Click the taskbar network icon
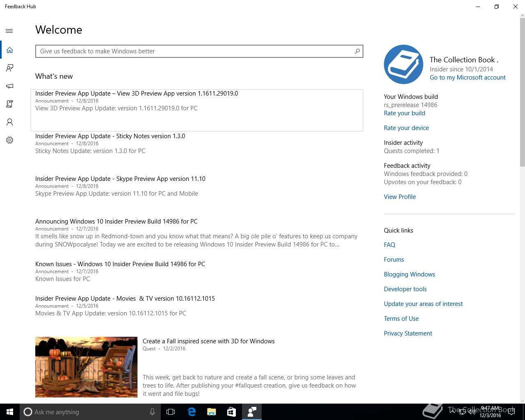Viewport: 525px width, 420px height. tap(462, 412)
